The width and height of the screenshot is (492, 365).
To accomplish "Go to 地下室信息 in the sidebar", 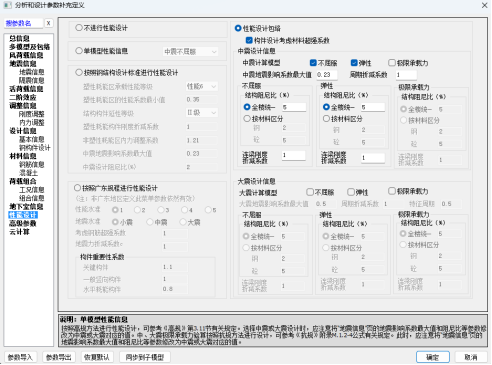I will coord(26,206).
